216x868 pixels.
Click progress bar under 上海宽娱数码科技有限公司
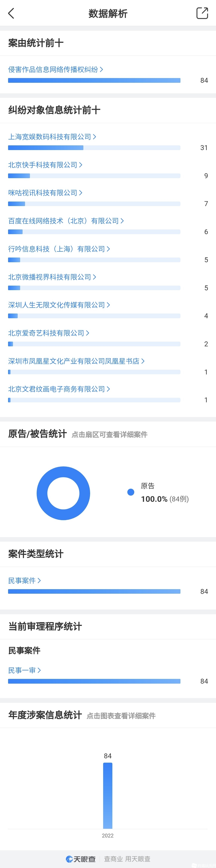(x=94, y=148)
